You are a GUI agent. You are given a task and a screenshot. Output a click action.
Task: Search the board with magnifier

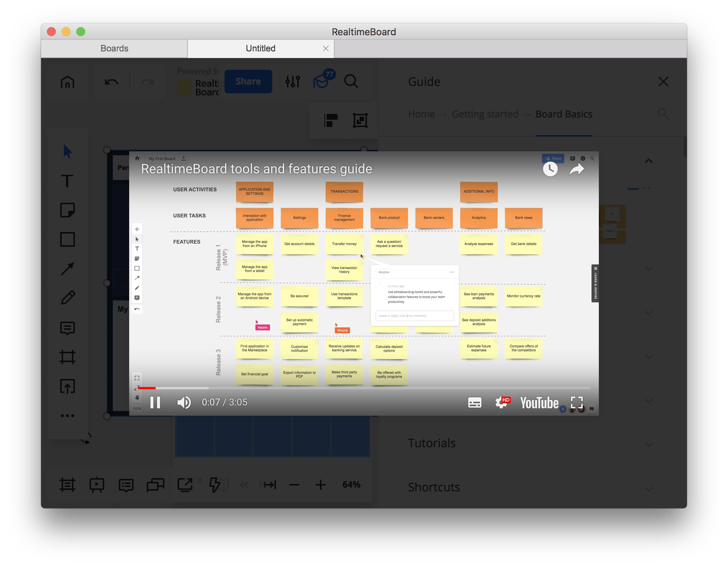tap(351, 82)
